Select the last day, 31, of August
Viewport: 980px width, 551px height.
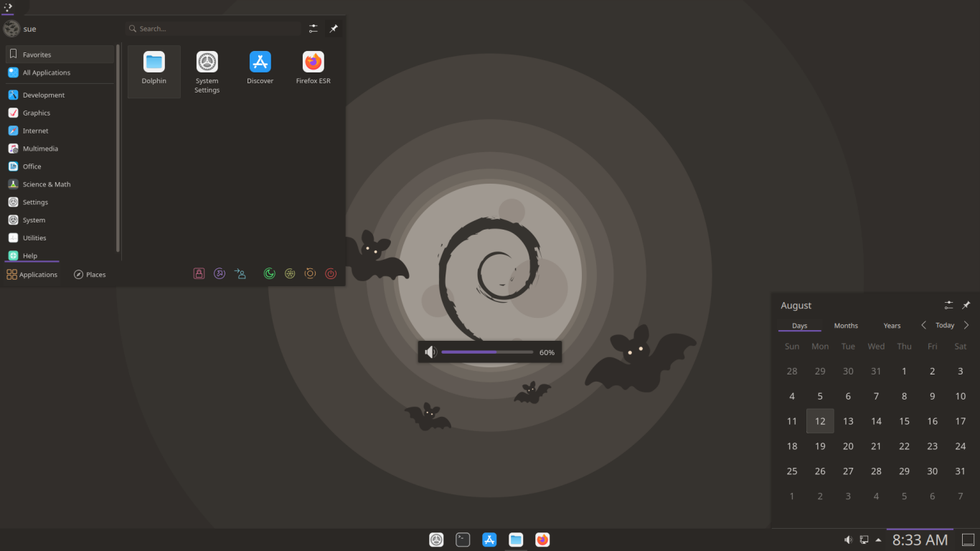point(960,471)
